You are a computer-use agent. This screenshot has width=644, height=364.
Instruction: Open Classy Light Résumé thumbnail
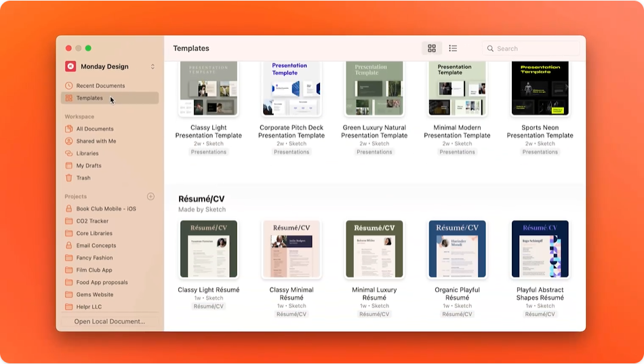click(209, 249)
